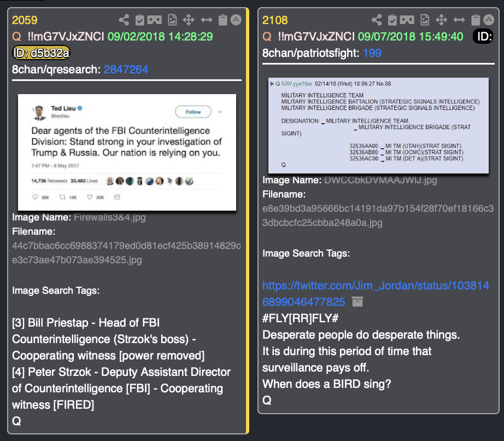Click goggles icon on post 2059
The width and height of the screenshot is (504, 441).
point(155,20)
